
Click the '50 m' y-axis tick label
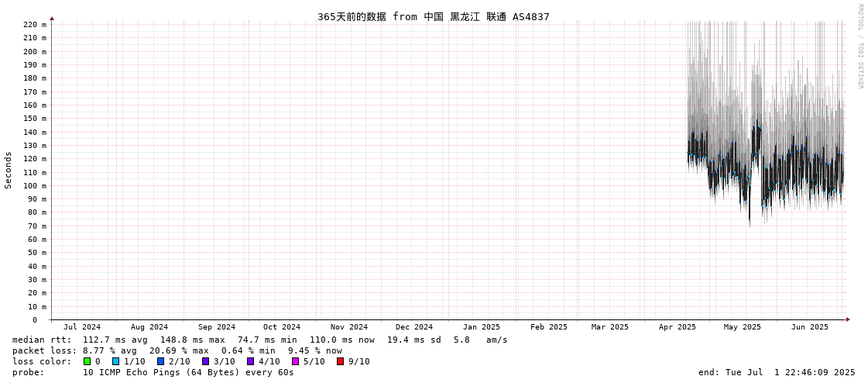point(37,253)
